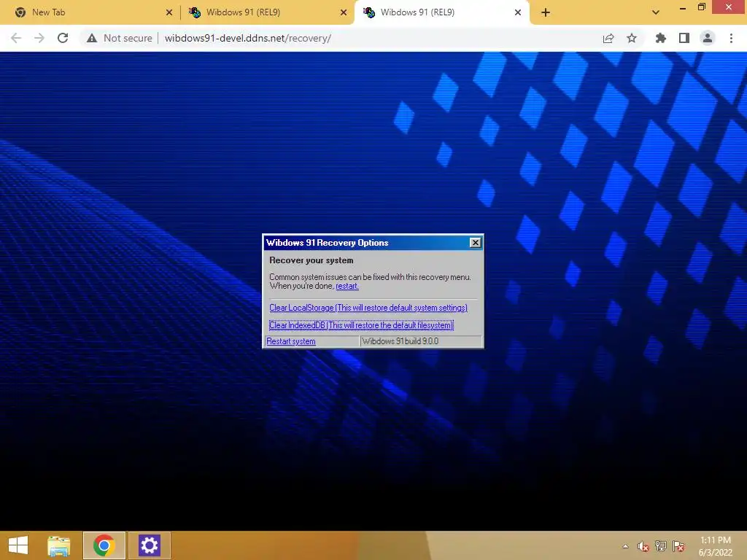The image size is (747, 560).
Task: Click the Recovery Options dialog title bar
Action: (x=367, y=243)
